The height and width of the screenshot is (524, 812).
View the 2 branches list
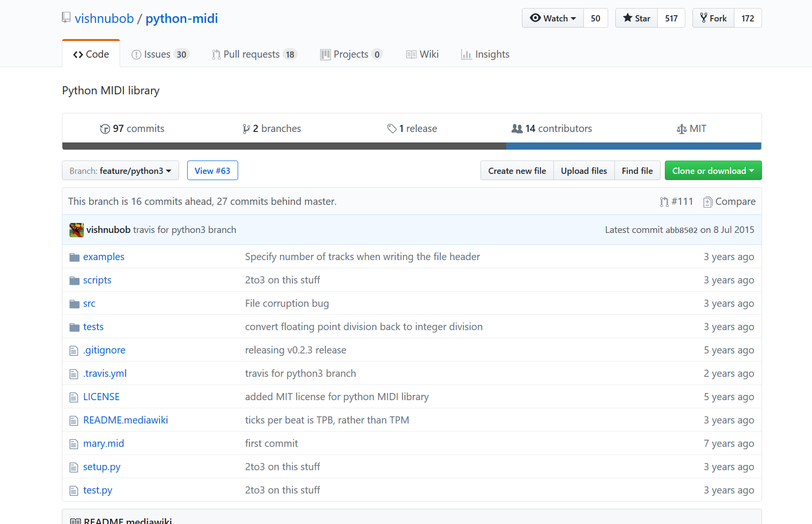(x=271, y=129)
